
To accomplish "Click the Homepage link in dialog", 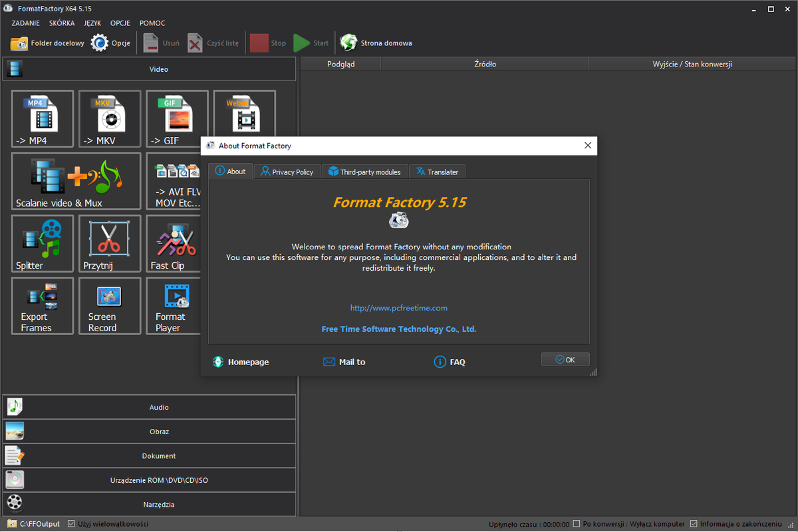I will (241, 362).
